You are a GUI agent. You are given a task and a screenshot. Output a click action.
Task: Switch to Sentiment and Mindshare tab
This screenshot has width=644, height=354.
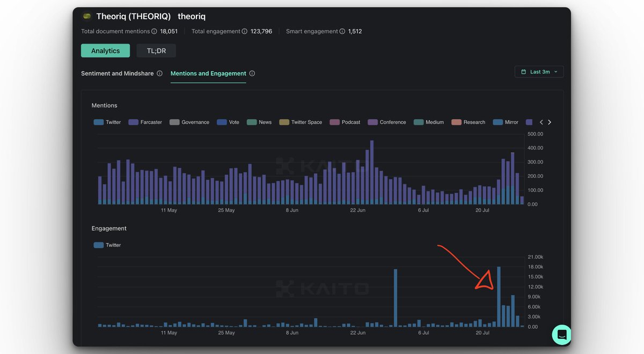pyautogui.click(x=118, y=73)
